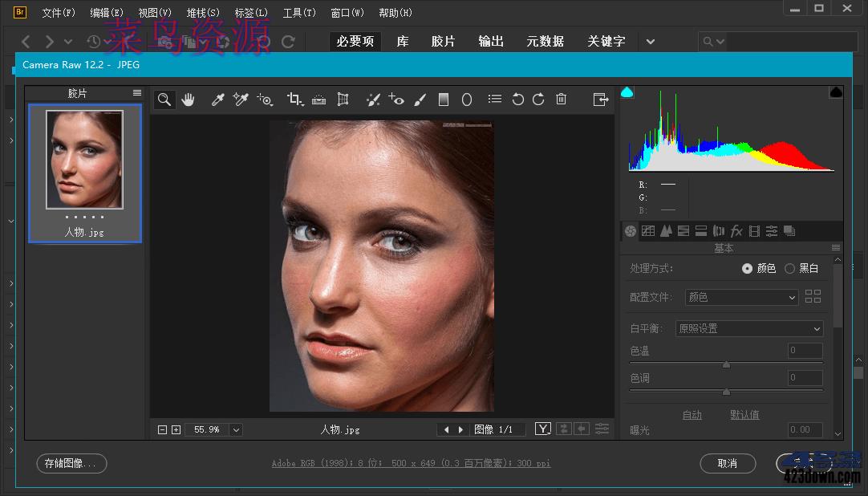Select the Hand tool
The image size is (868, 496).
[x=188, y=100]
